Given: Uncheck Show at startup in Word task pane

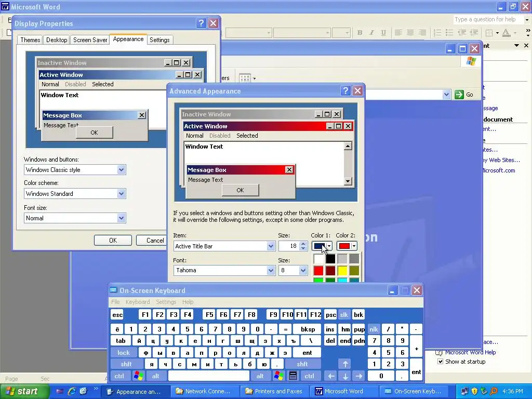Looking at the screenshot, I should point(440,362).
